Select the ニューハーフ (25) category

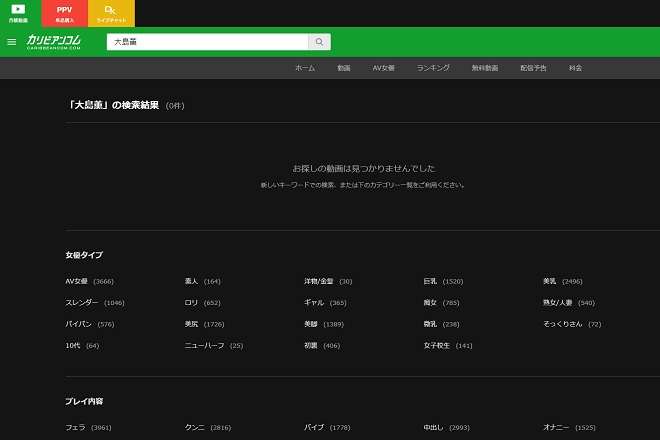214,346
